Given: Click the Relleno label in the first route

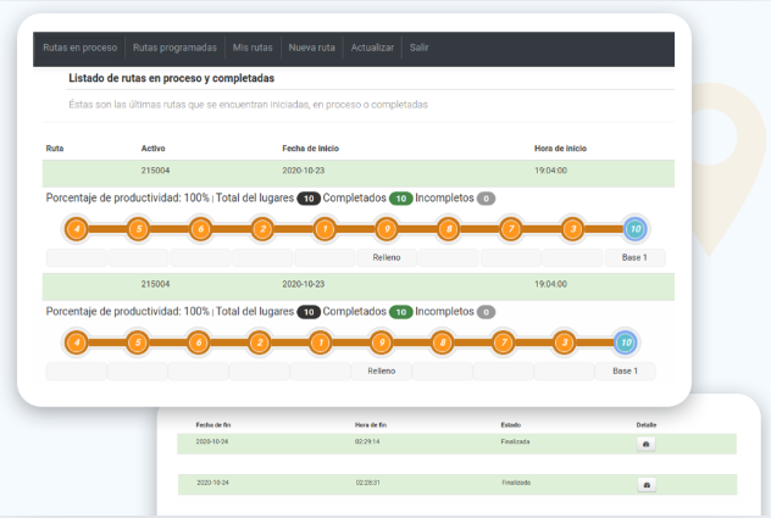Looking at the screenshot, I should (x=386, y=258).
